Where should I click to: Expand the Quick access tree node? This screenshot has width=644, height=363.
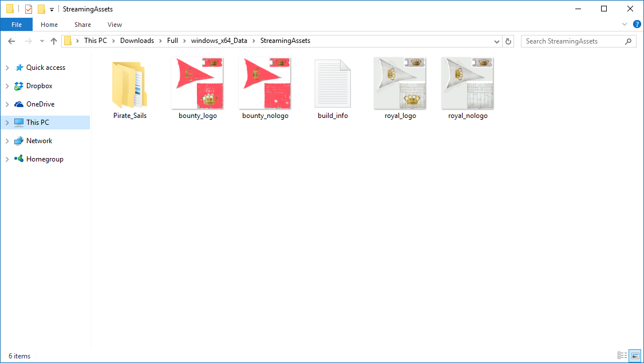click(7, 68)
